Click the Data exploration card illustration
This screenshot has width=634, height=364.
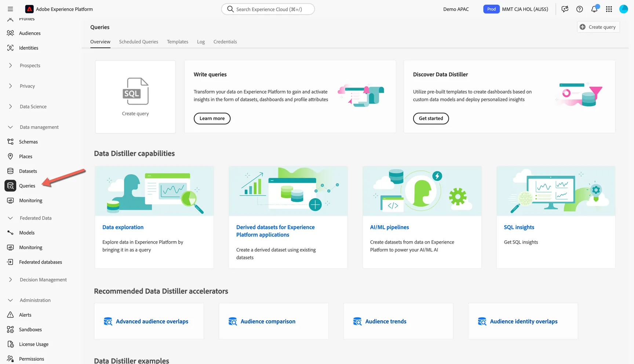154,191
